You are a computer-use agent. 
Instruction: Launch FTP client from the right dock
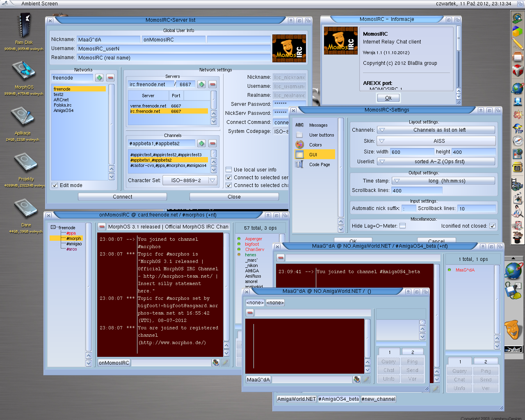pos(518,128)
